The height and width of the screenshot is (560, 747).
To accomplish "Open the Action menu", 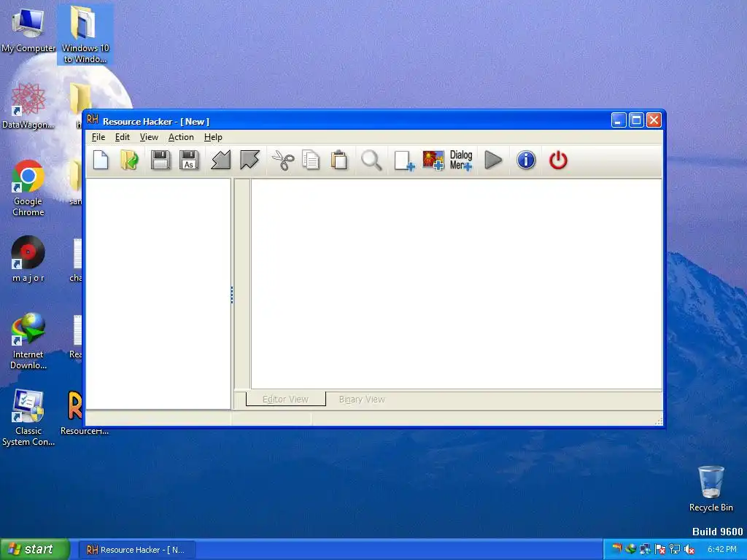I will (181, 137).
